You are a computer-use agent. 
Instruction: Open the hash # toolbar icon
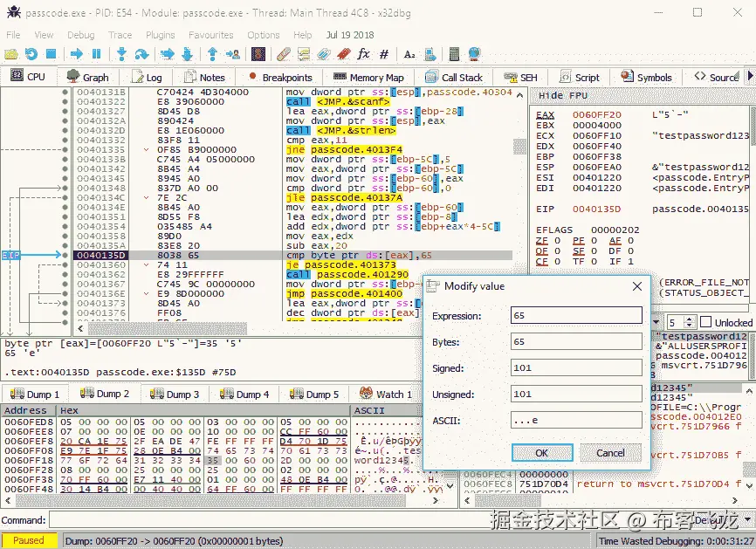coord(384,54)
